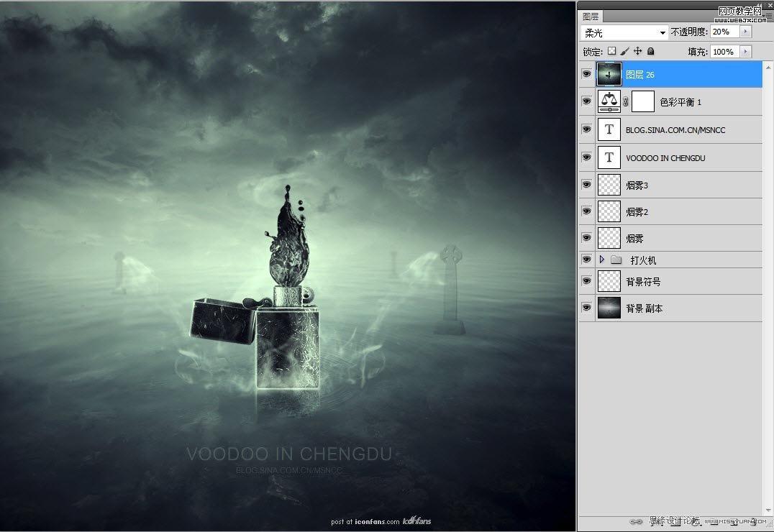Image resolution: width=774 pixels, height=532 pixels.
Task: Select the lock image pixels brush icon
Action: 624,50
